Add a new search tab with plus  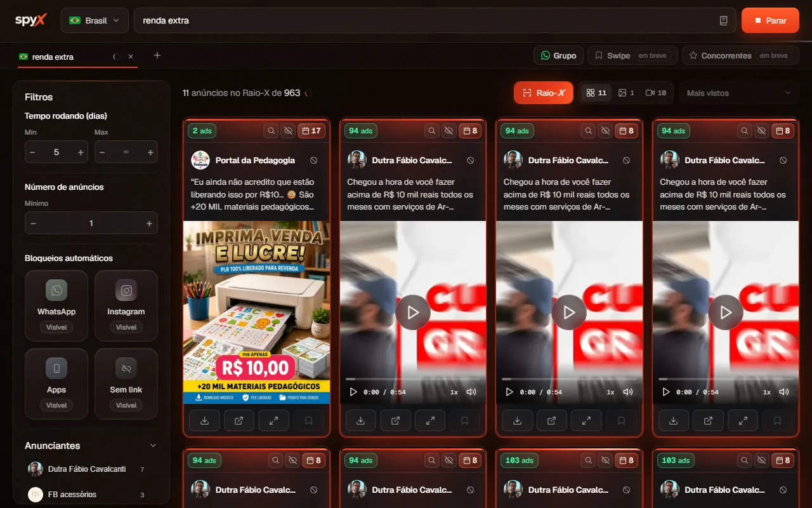pyautogui.click(x=157, y=55)
